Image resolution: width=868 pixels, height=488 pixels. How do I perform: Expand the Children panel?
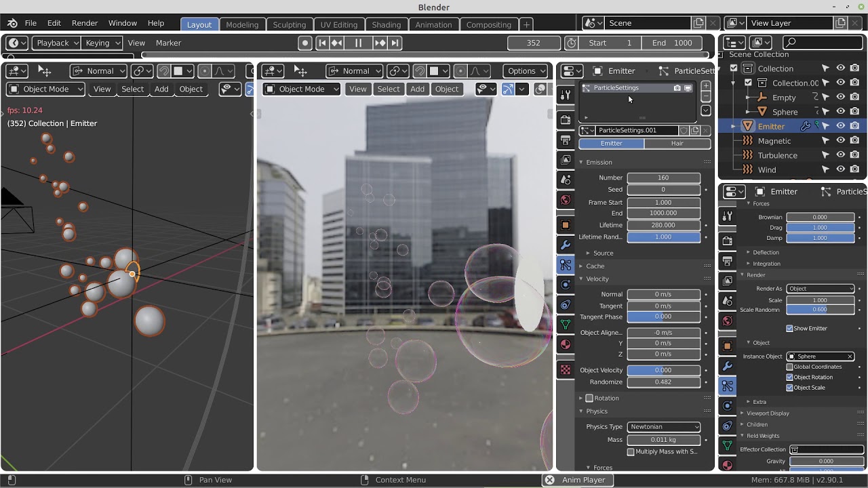[x=757, y=425]
